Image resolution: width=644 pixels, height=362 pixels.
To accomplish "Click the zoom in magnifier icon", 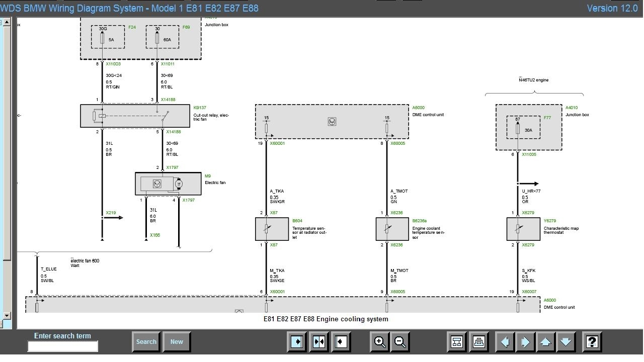I will click(380, 342).
